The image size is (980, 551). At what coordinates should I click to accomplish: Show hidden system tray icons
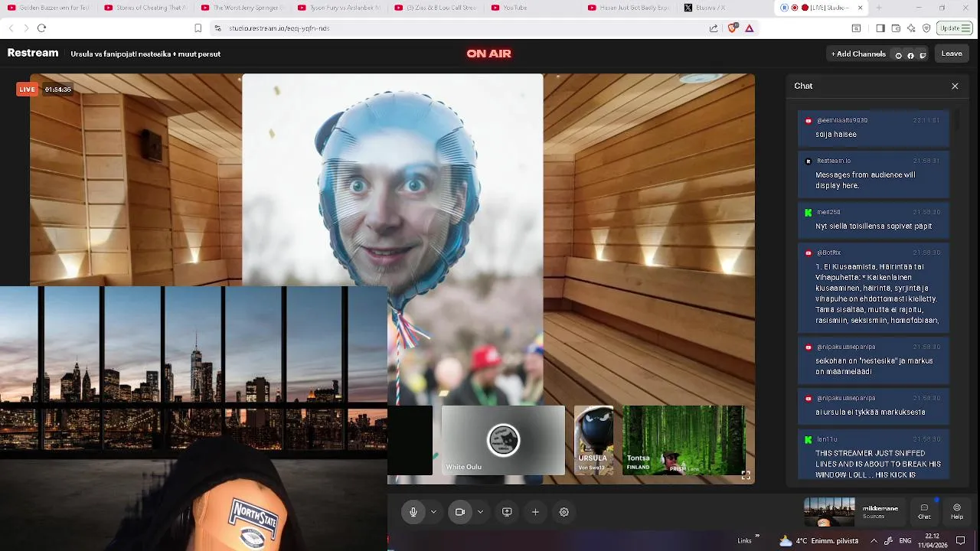point(874,540)
